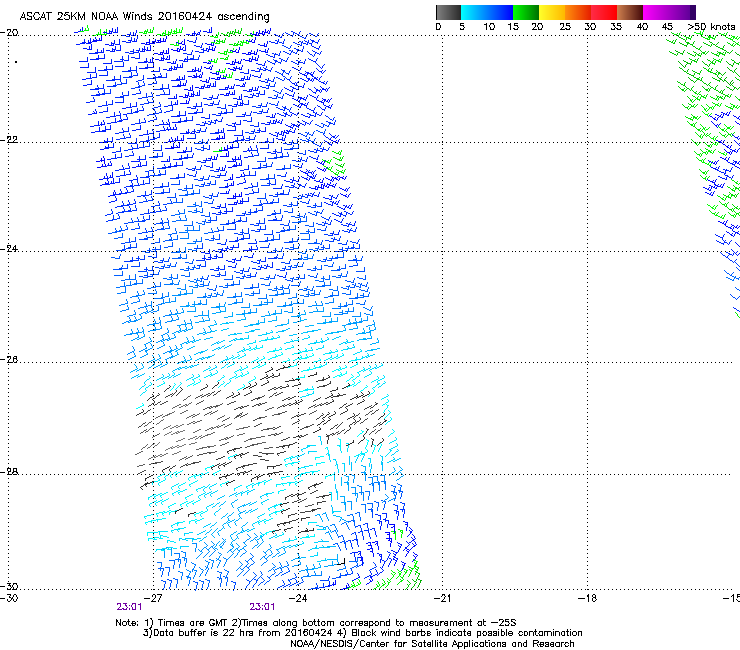Image resolution: width=740 pixels, height=650 pixels.
Task: Pick the brown 35–40 knots color segment
Action: [630, 12]
